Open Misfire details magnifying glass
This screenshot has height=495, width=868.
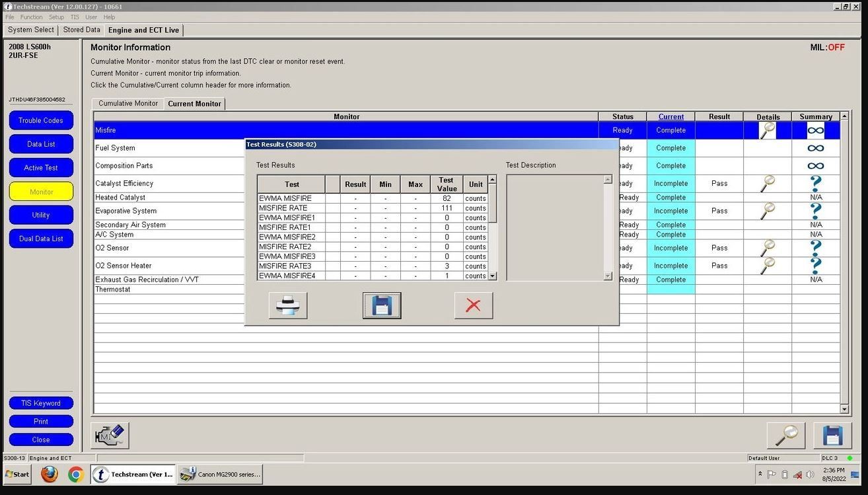click(767, 130)
